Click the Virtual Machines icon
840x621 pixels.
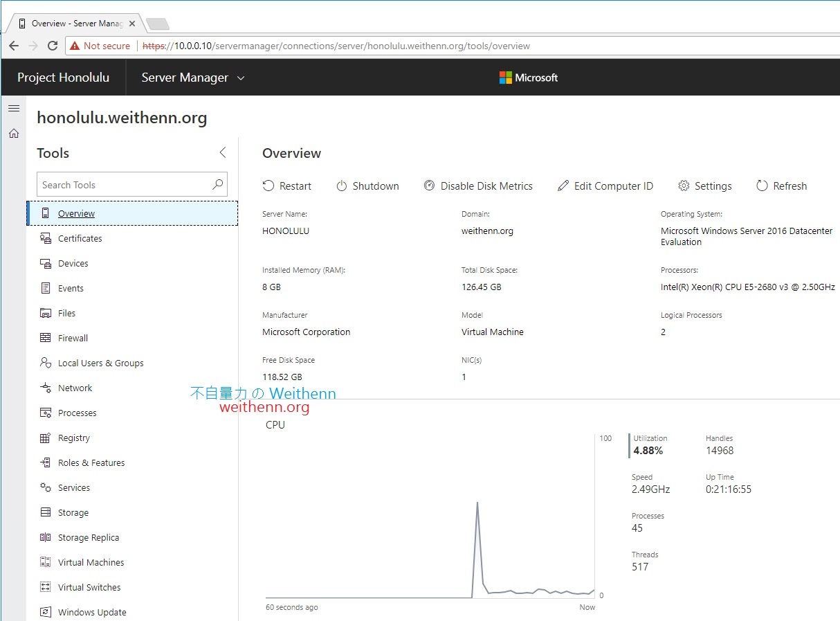click(46, 562)
